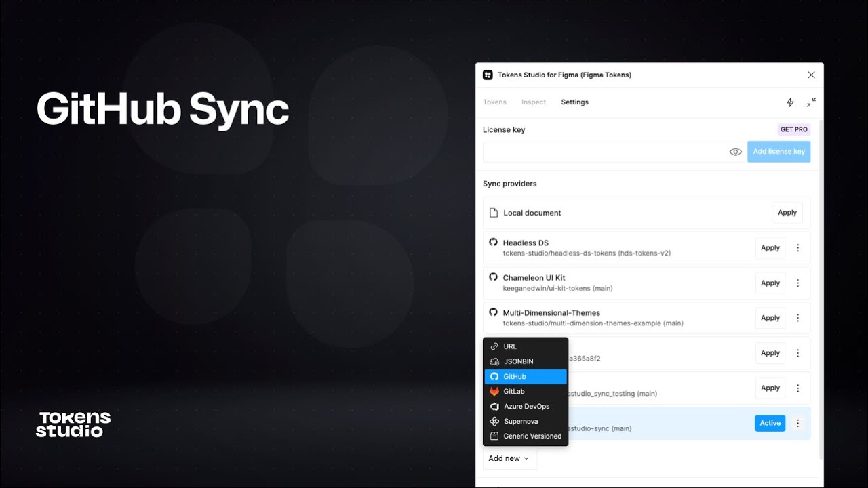Switch to the Inspect tab

(x=534, y=102)
